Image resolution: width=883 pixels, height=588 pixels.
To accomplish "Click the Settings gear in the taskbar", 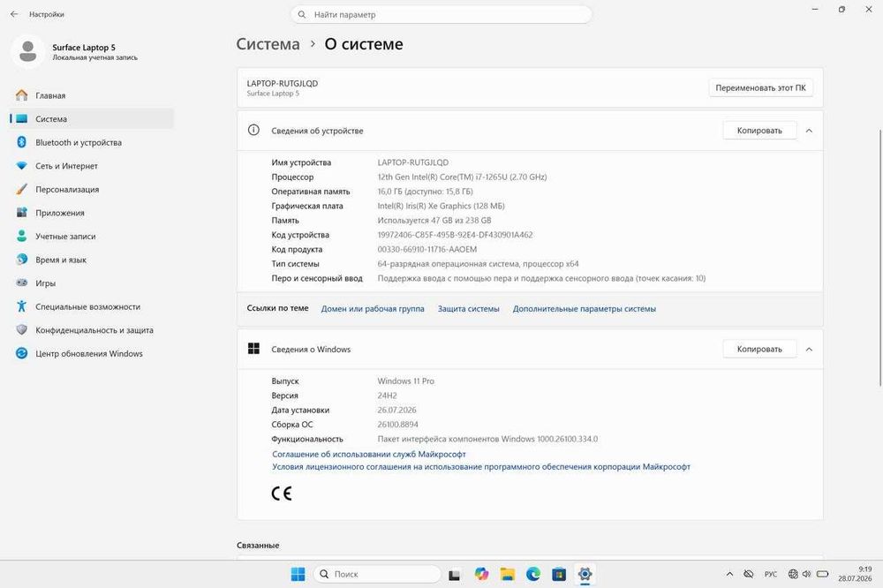I will pos(585,574).
